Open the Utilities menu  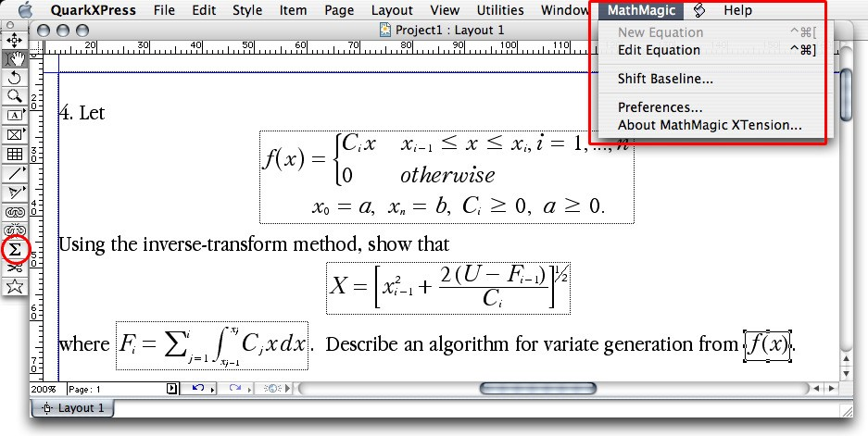tap(499, 11)
